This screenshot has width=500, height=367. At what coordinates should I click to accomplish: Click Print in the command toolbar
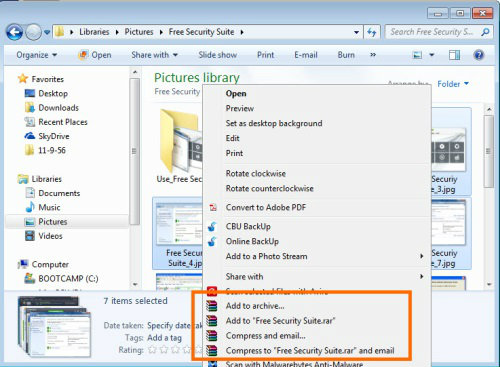tap(265, 55)
